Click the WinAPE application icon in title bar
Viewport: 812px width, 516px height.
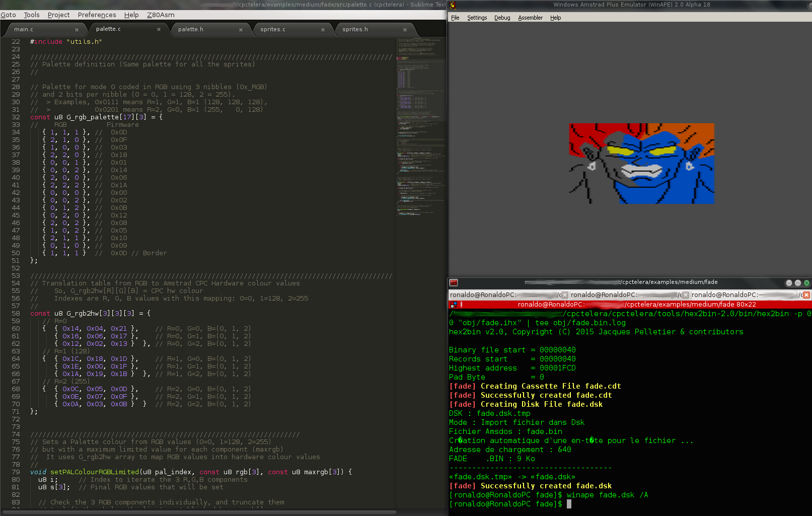[453, 5]
